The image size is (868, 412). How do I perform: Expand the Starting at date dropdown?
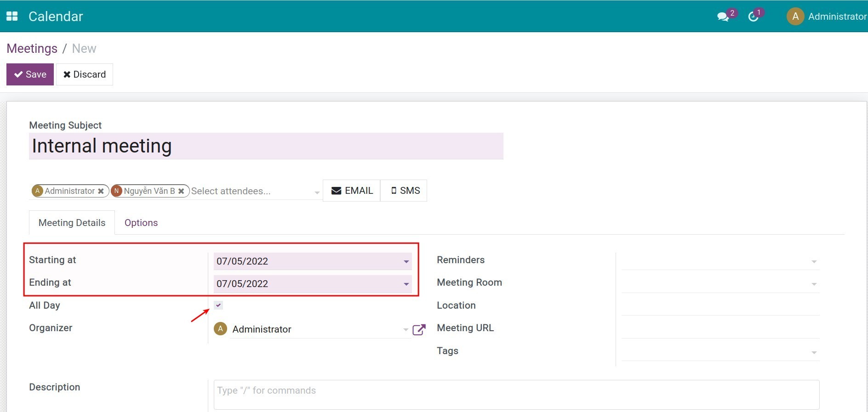coord(406,261)
